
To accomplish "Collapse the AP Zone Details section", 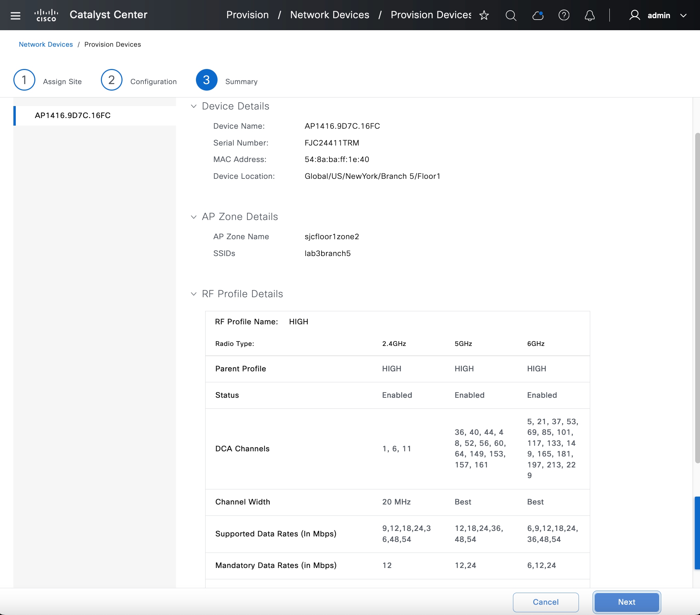I will pos(194,217).
